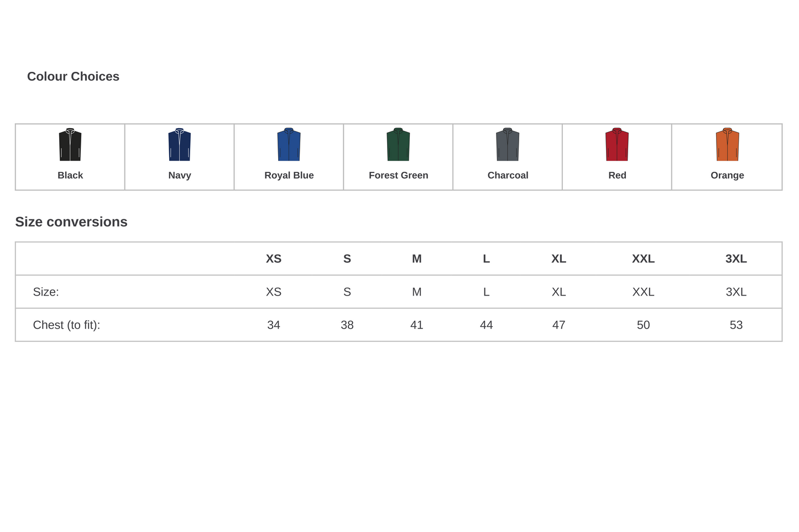Click the Charcoal label text
The height and width of the screenshot is (532, 799).
coord(508,175)
